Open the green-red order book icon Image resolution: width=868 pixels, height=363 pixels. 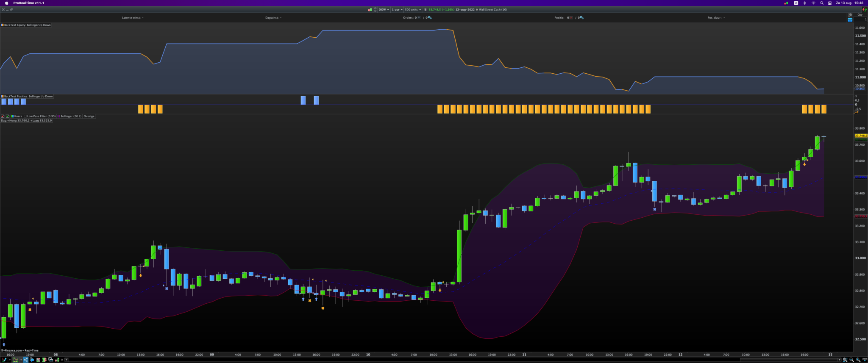(x=44, y=360)
